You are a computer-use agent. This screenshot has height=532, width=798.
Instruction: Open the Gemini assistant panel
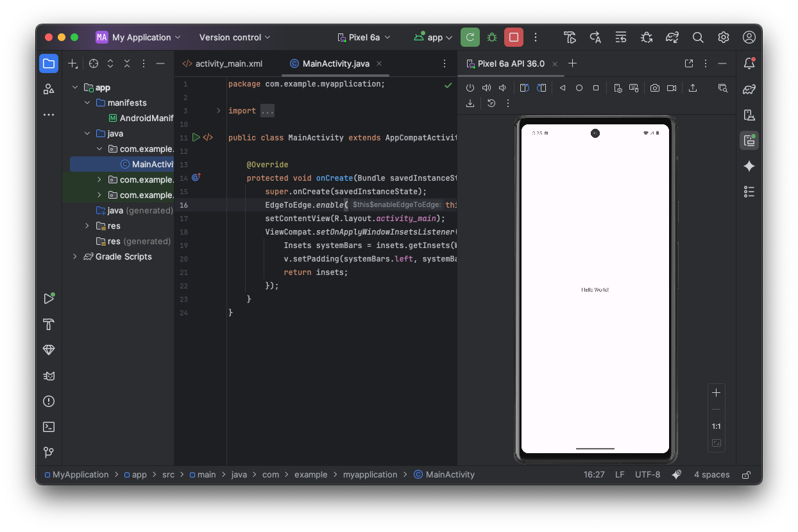[749, 166]
